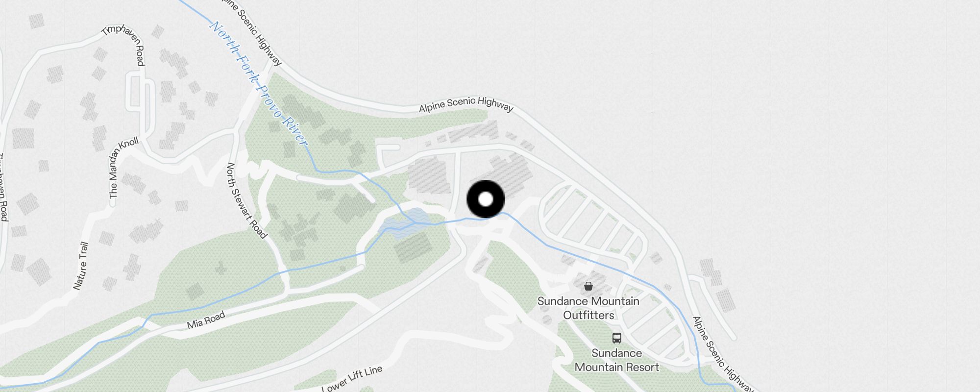The height and width of the screenshot is (392, 980).
Task: Click the North Stewart Road label
Action: tap(246, 201)
